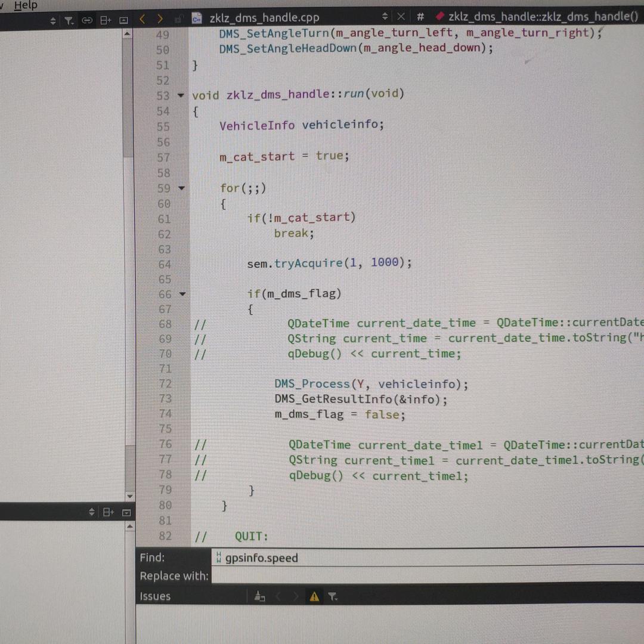Click the split icon in lower sidebar toolbar
Screen dimensions: 644x644
[109, 512]
